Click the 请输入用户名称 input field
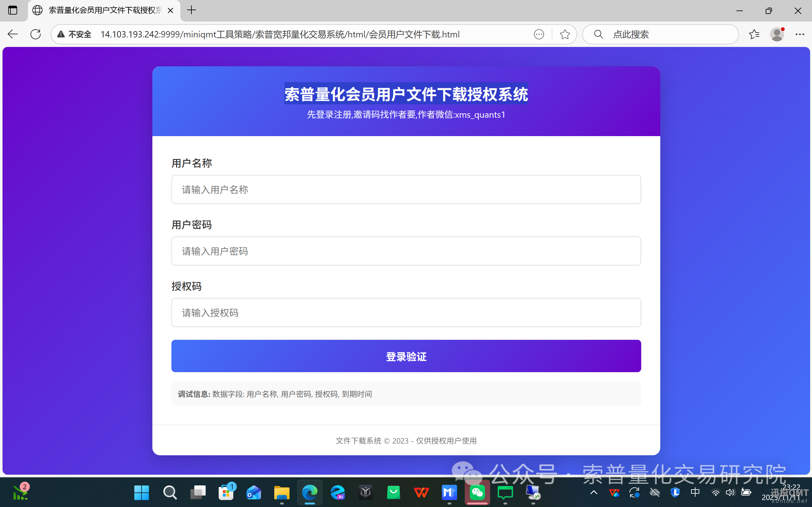 (x=405, y=189)
